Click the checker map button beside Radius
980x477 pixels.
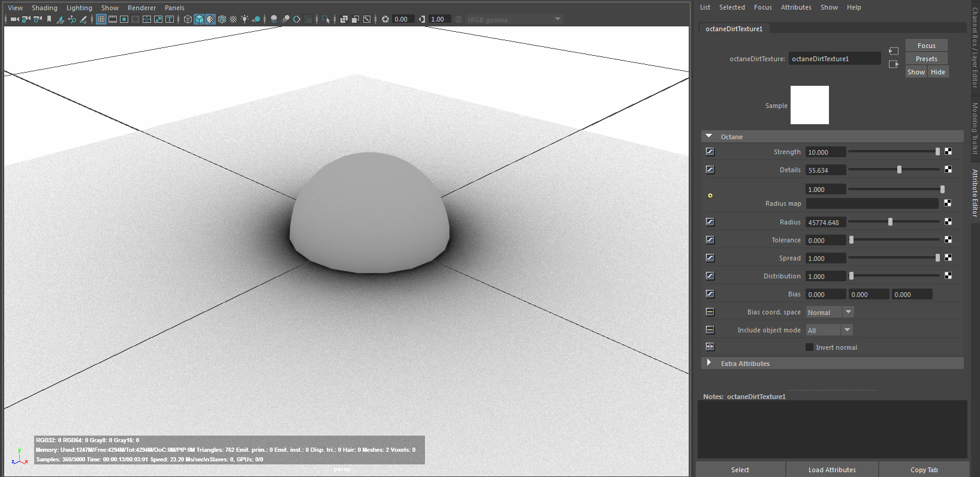tap(948, 222)
